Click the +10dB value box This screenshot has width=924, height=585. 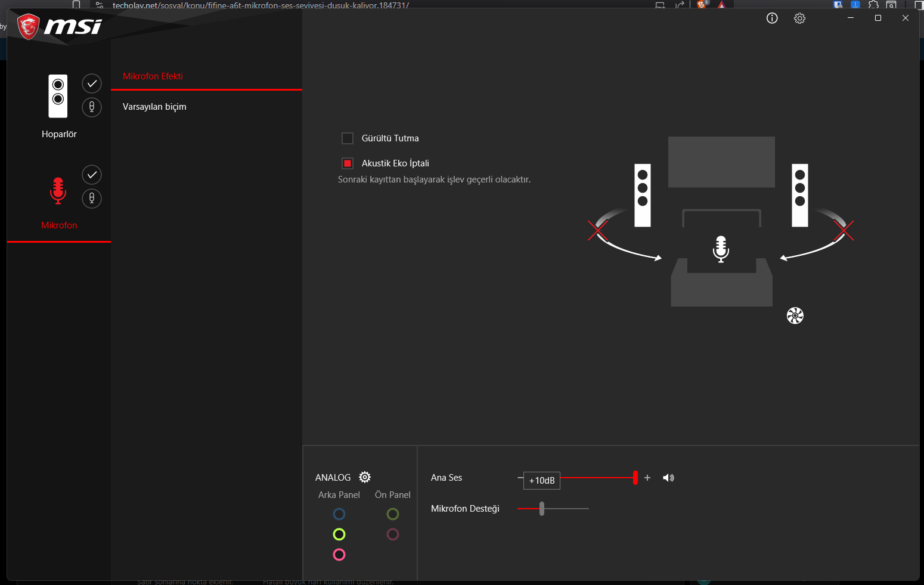542,481
